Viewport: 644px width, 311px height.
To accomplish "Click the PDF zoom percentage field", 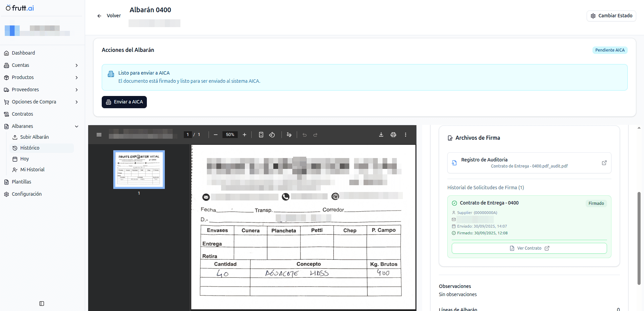I will tap(230, 135).
